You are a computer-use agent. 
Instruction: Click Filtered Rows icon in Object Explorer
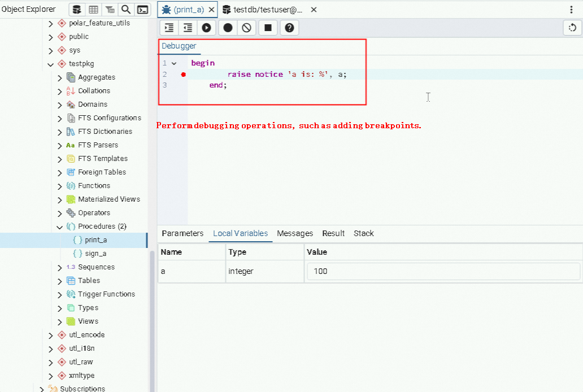point(110,10)
